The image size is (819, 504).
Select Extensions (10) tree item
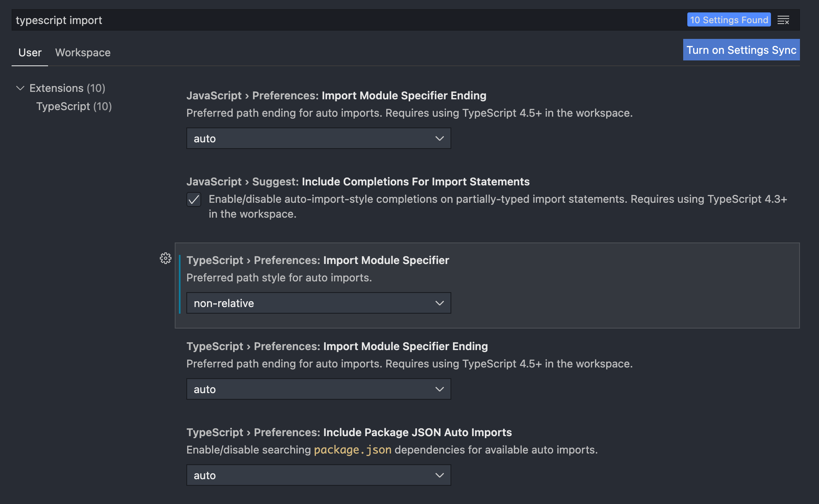pos(67,88)
